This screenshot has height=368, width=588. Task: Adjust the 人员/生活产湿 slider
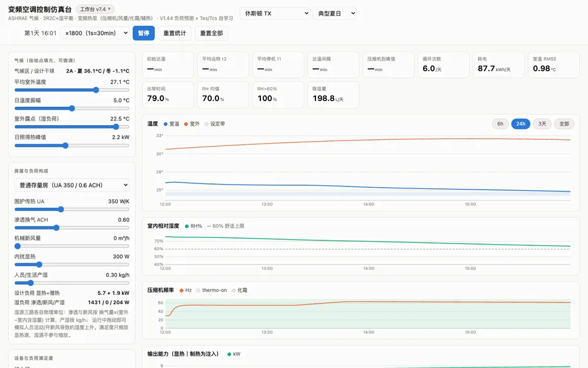coord(72,283)
